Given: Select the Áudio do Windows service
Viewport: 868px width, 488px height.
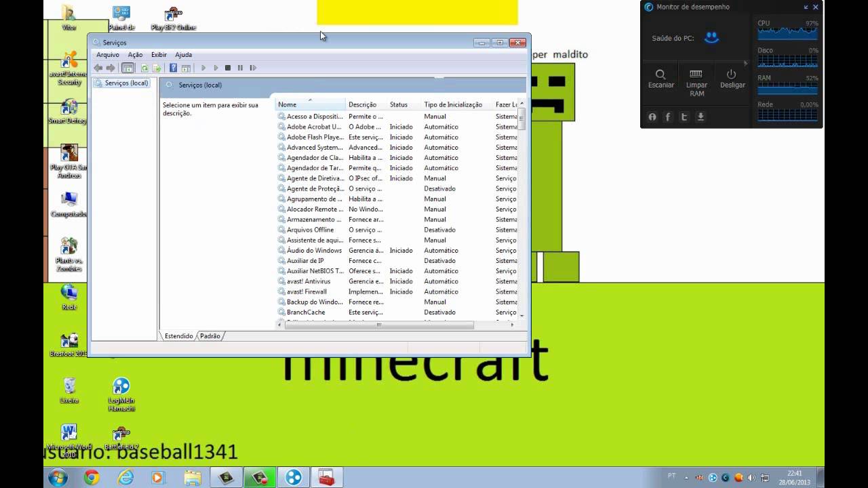Looking at the screenshot, I should point(397,251).
